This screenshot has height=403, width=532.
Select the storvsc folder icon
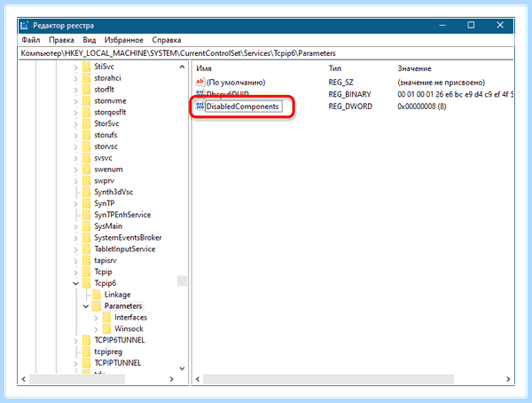tap(87, 146)
